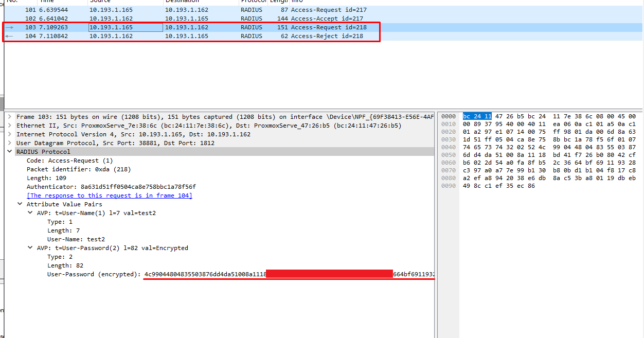
Task: Collapse the User-Name AVP node
Action: (31, 213)
